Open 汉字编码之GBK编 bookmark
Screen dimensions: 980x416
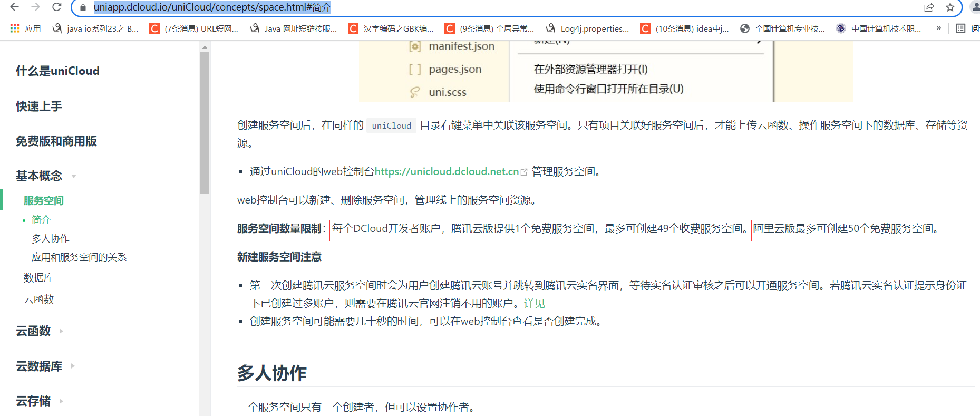(x=391, y=28)
